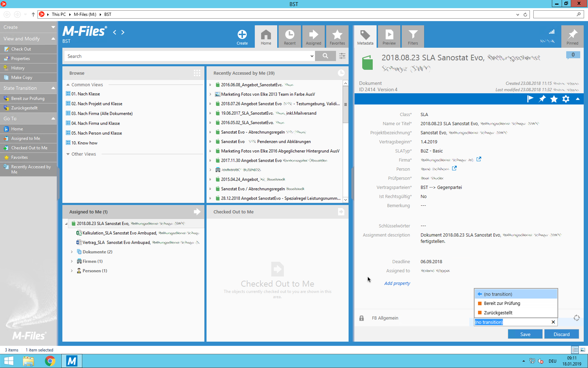The image size is (588, 368).
Task: Open the Firma linked object icon
Action: (x=479, y=159)
